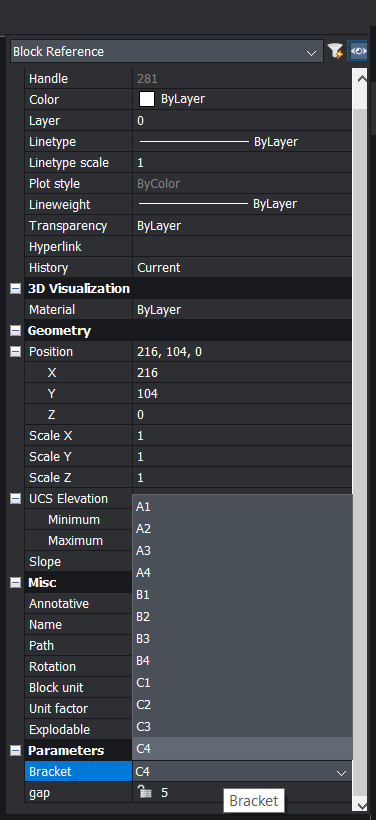Viewport: 376px width, 820px height.
Task: Collapse the Parameters section
Action: (x=16, y=750)
